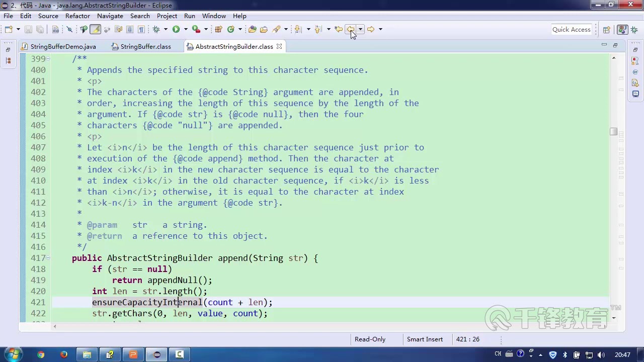This screenshot has width=644, height=362.
Task: Close the AbstractStringBuilder.class tab
Action: click(x=279, y=46)
